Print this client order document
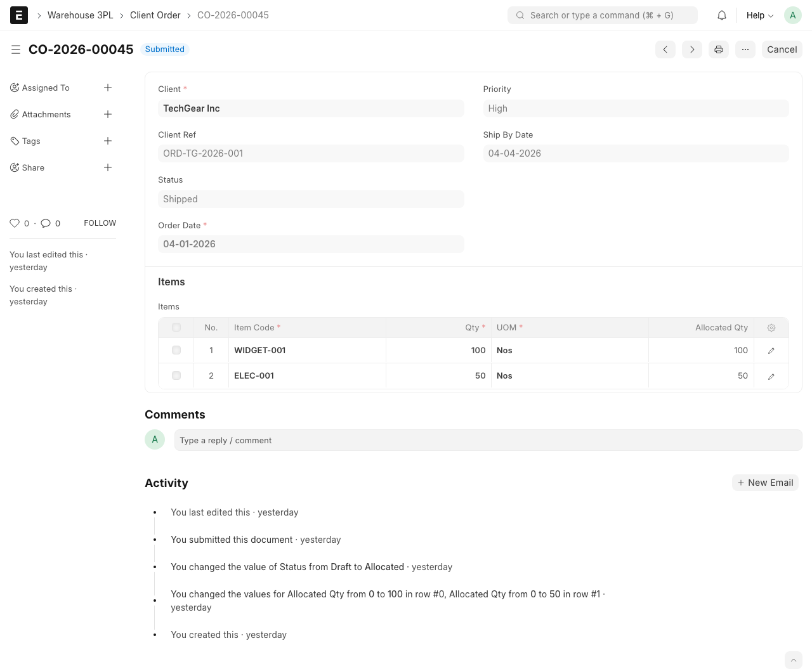Image resolution: width=812 pixels, height=669 pixels. [719, 49]
